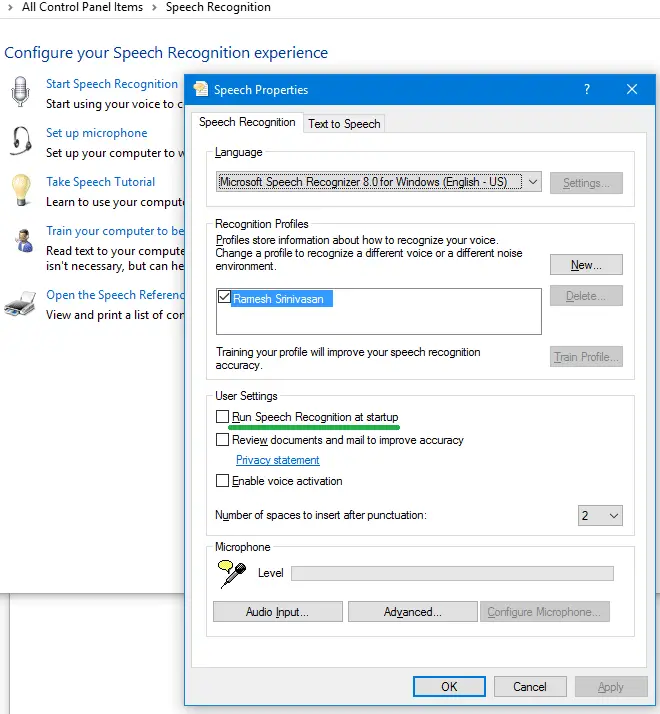Click the headset icon beside Set up microphone
The height and width of the screenshot is (714, 660).
pos(21,141)
